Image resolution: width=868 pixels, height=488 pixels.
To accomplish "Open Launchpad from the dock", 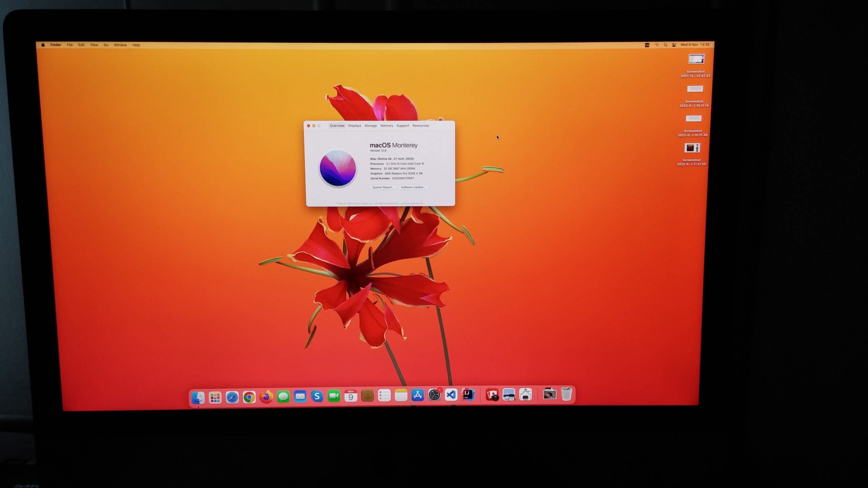I will click(215, 398).
